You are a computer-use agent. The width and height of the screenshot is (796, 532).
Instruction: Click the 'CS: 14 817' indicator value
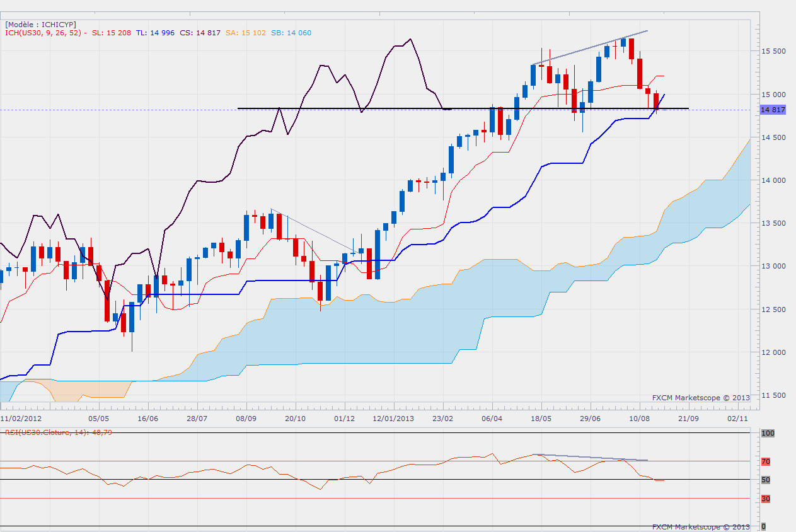pos(200,33)
